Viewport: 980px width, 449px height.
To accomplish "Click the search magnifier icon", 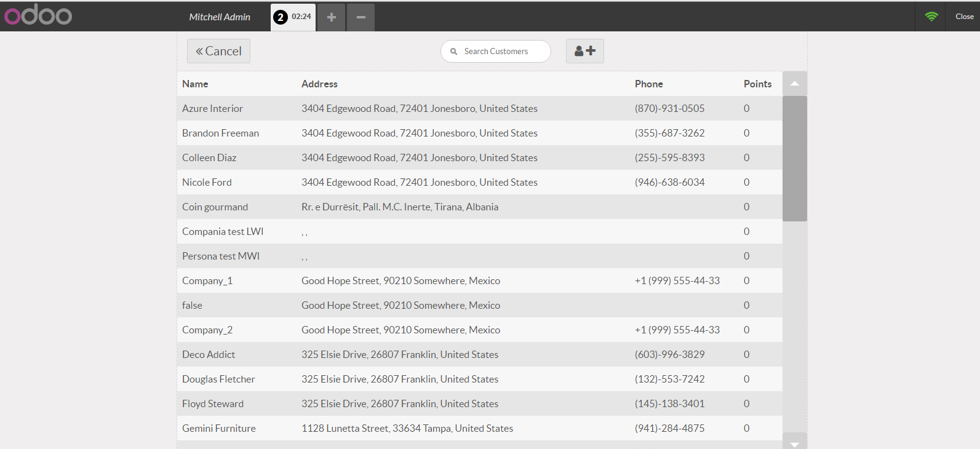I will coord(454,52).
